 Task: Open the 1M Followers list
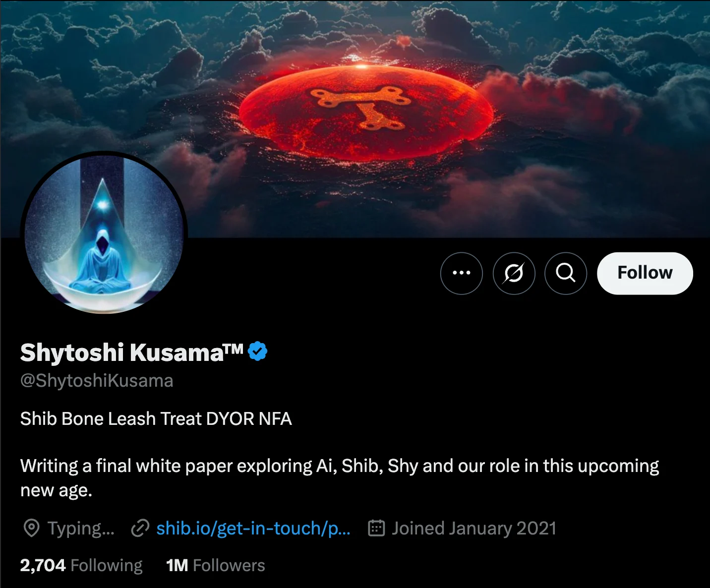click(216, 565)
